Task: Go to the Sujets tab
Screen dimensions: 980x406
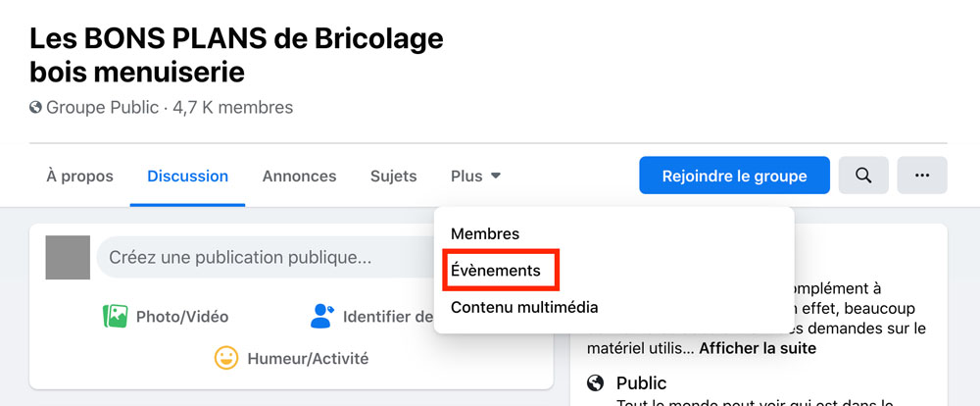Action: [x=394, y=177]
